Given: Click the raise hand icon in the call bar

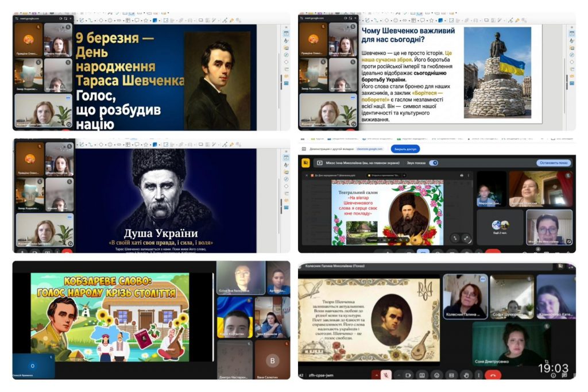Looking at the screenshot, I should (x=466, y=375).
